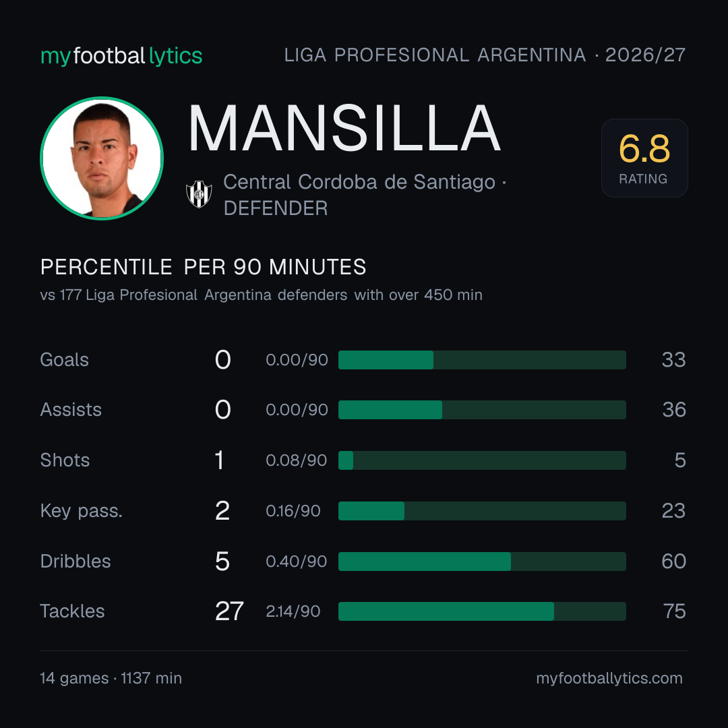Click the Dribbles percentile bar
728x728 pixels.
[482, 562]
